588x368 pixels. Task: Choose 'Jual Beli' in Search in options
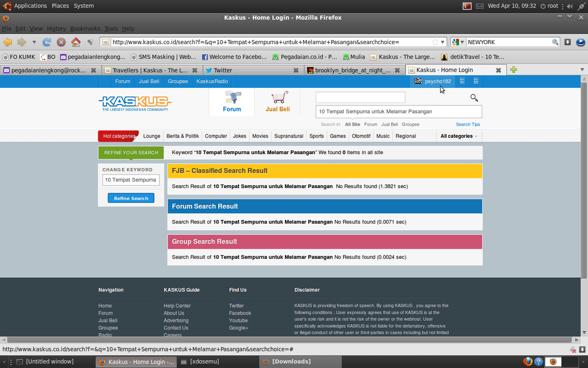390,124
